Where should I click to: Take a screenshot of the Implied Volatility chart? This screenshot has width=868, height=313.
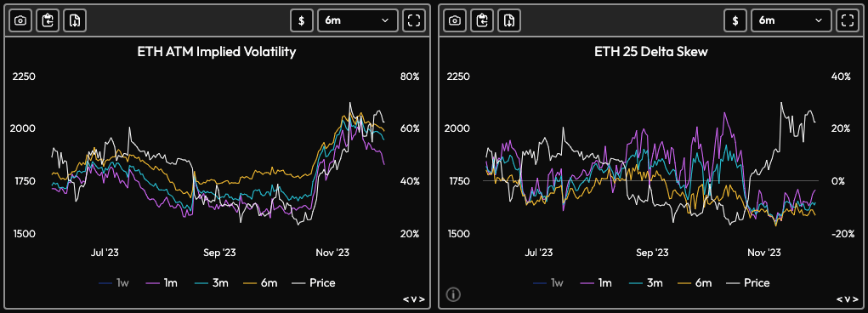(x=20, y=20)
